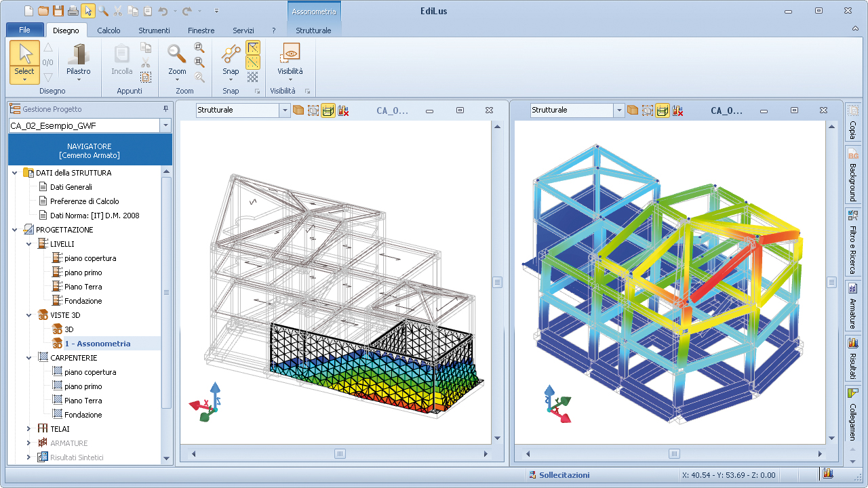The image size is (868, 488).
Task: Redo the last action
Action: coord(186,10)
